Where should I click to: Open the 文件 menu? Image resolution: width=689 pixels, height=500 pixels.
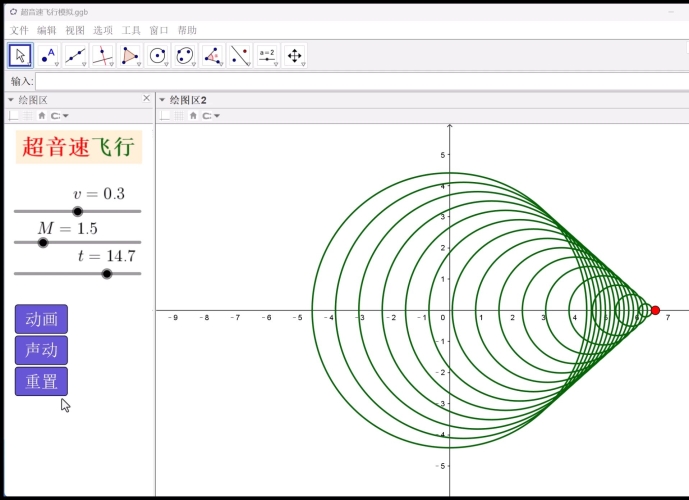(x=19, y=31)
